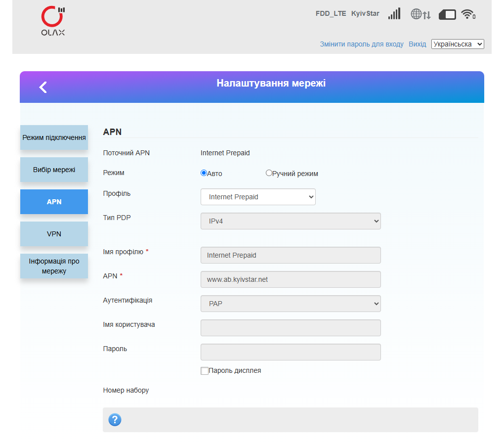Click the Вихід logout link
This screenshot has width=504, height=448.
[x=417, y=44]
